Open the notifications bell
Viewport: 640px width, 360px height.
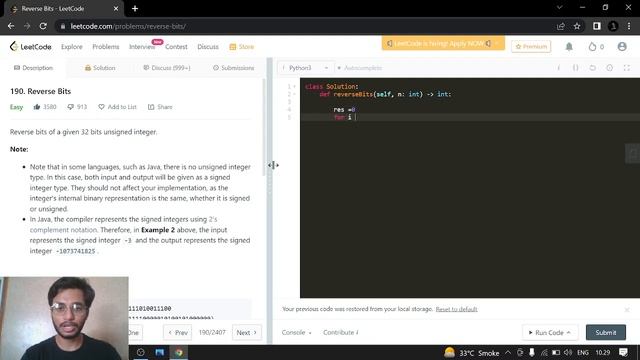click(569, 47)
